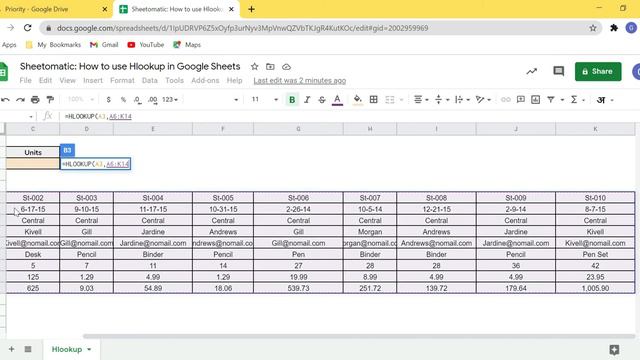Open the Insert menu
Screen dimensions: 640x360
(x=93, y=80)
